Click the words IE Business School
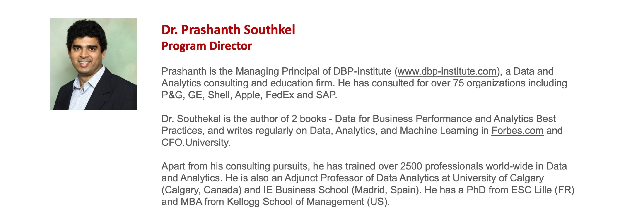Viewport: 644px width, 214px height. point(306,190)
